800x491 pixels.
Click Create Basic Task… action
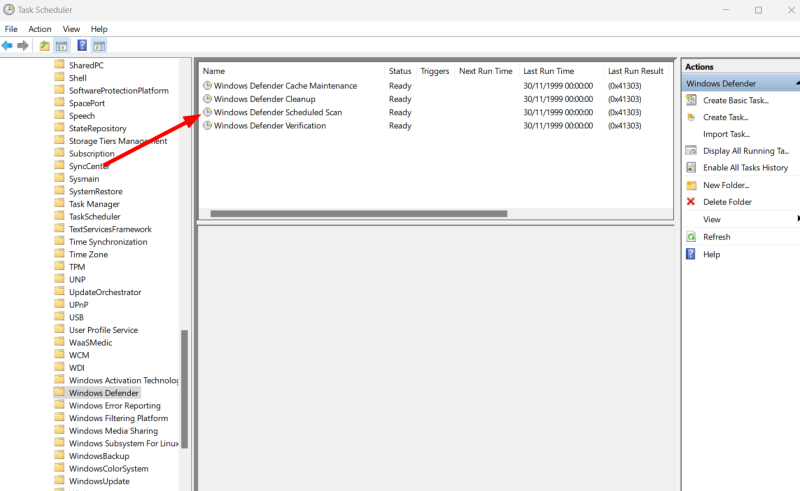[736, 101]
